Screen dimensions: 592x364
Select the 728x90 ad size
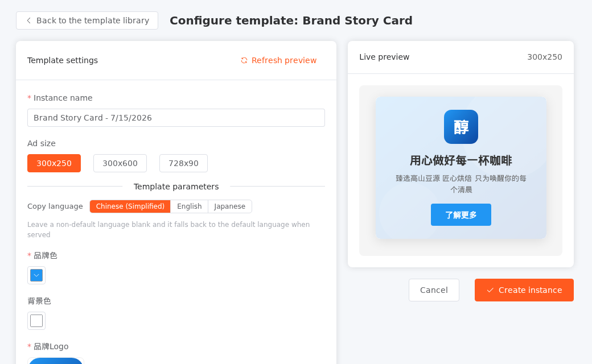[183, 163]
